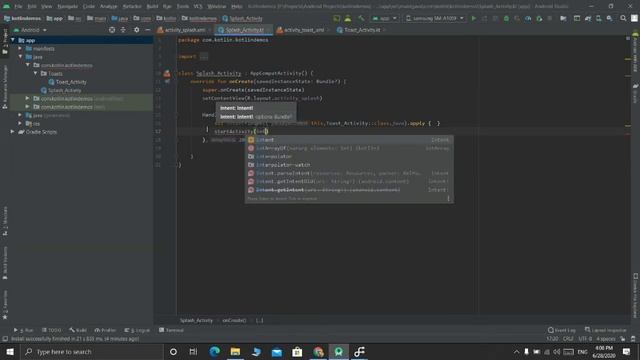640x360 pixels.
Task: Hide the Project panel with minus icon
Action: tap(148, 30)
